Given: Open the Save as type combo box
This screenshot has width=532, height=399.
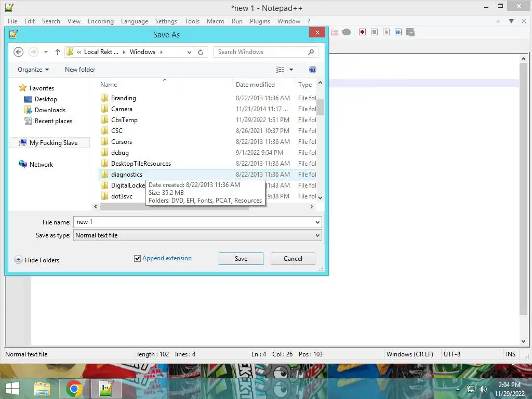Looking at the screenshot, I should (x=197, y=235).
